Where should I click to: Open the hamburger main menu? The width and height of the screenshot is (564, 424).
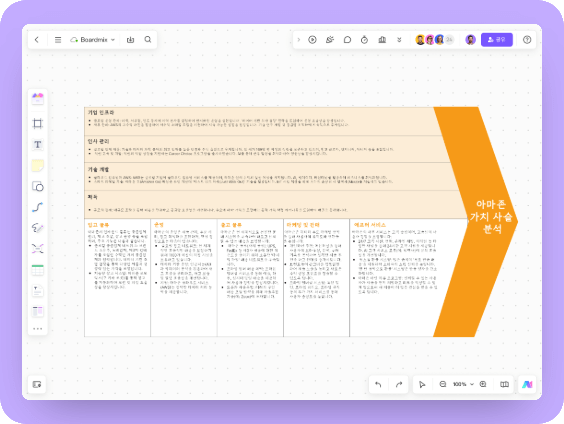pyautogui.click(x=58, y=40)
